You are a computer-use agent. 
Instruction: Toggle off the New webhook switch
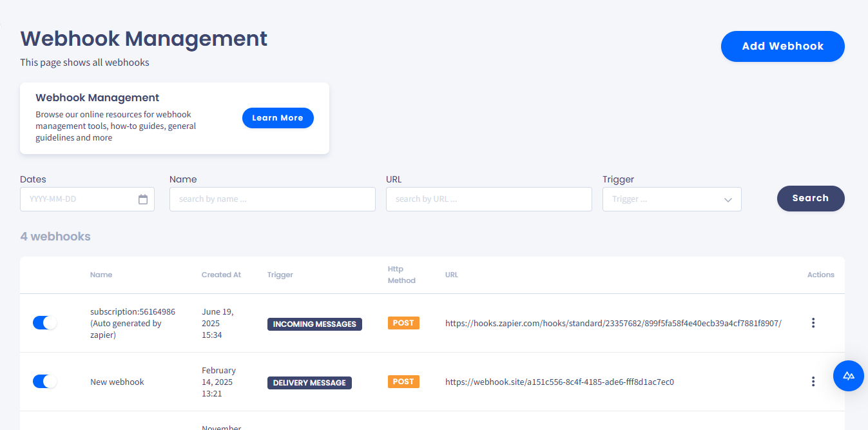[x=45, y=382]
